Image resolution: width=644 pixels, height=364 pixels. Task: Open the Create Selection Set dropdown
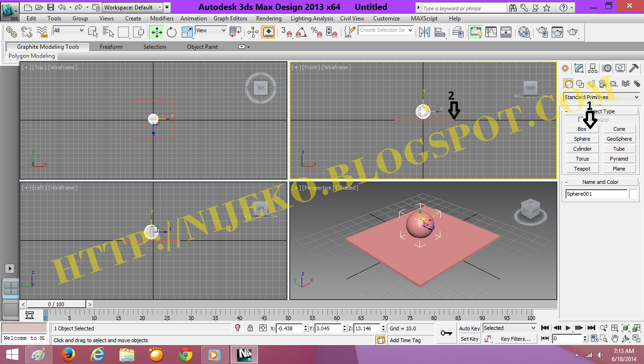click(x=386, y=30)
